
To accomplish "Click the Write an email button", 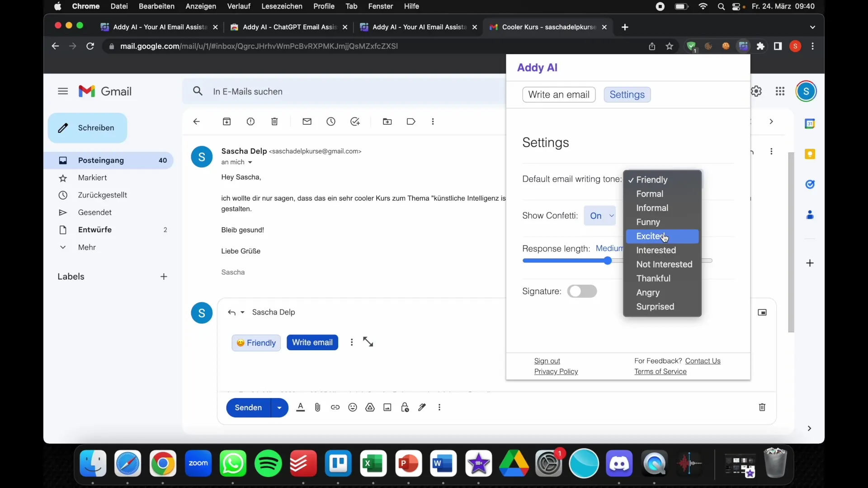I will [x=559, y=94].
